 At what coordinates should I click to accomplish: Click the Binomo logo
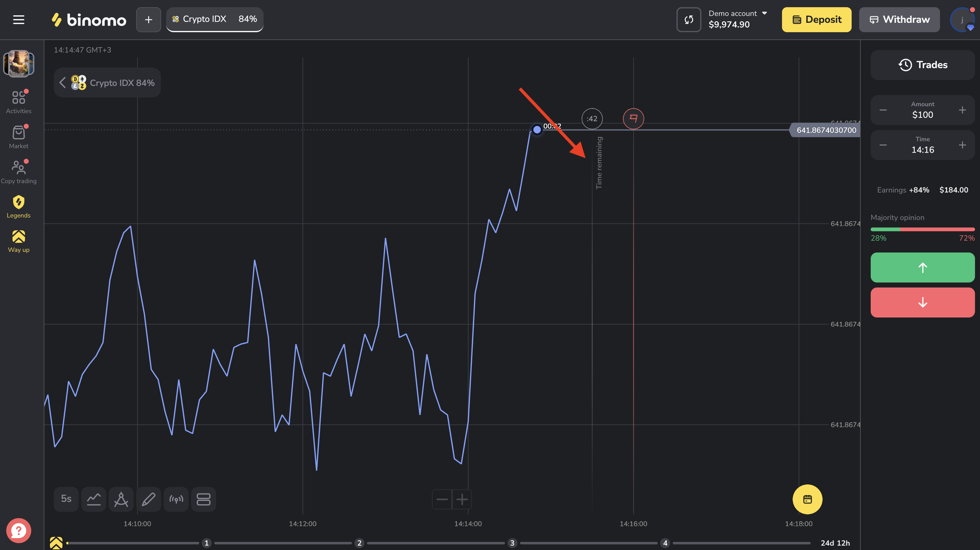[89, 20]
